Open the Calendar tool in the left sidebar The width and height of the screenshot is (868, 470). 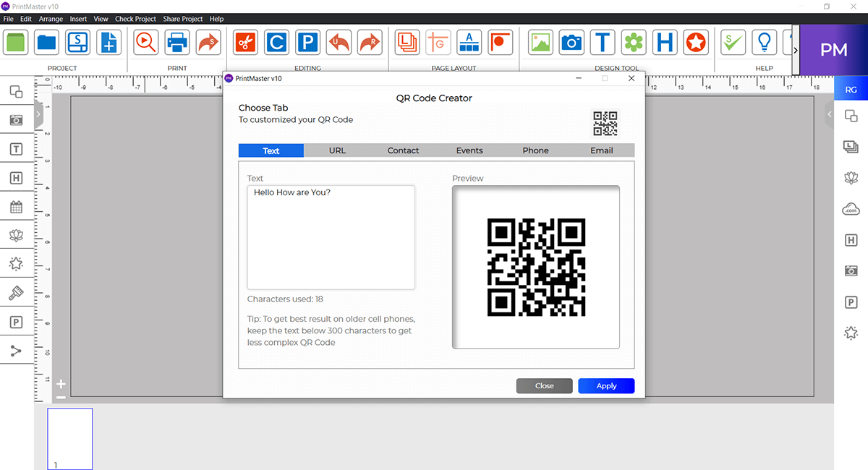coord(17,206)
